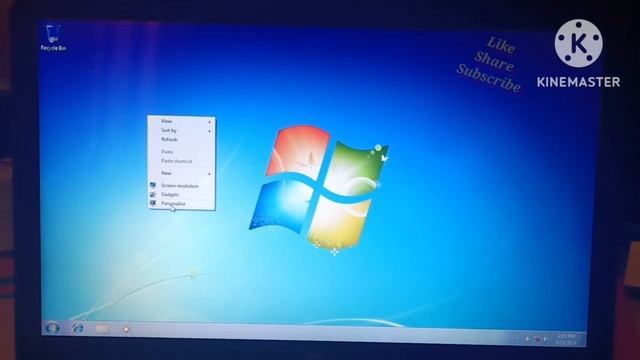Image resolution: width=640 pixels, height=360 pixels.
Task: Click the greyed Paste shortcut entry
Action: point(182,161)
